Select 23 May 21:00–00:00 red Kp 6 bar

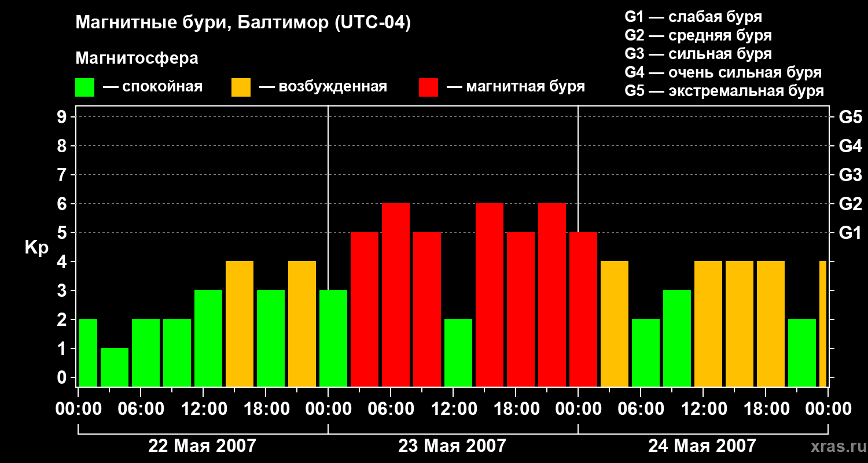(x=552, y=295)
